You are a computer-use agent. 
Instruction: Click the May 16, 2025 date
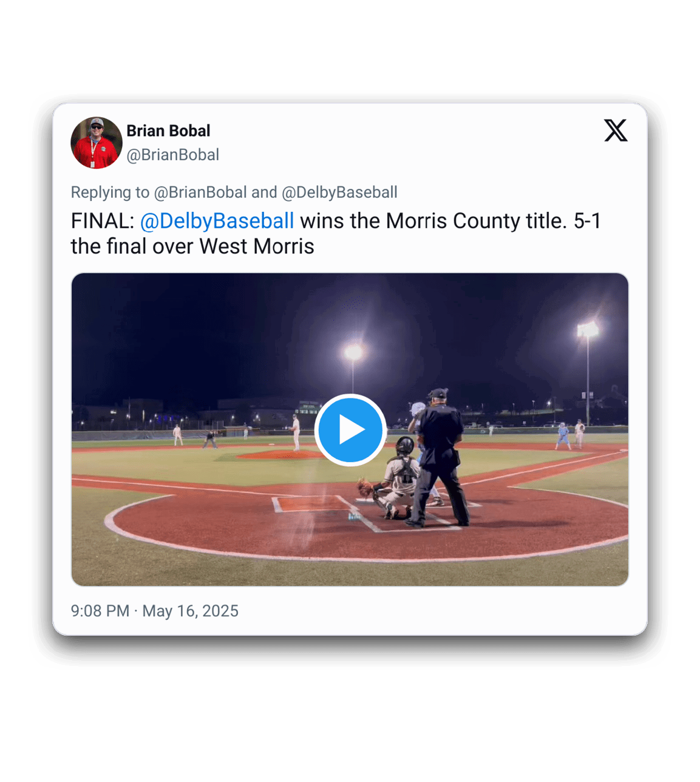coord(190,611)
